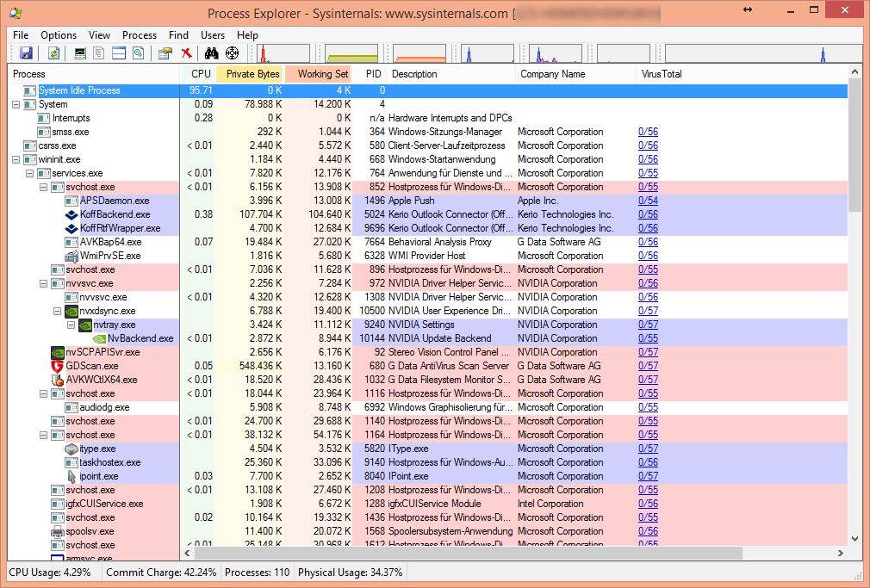Collapse the svchost.exe PID 1116 node
The width and height of the screenshot is (870, 588).
[43, 393]
